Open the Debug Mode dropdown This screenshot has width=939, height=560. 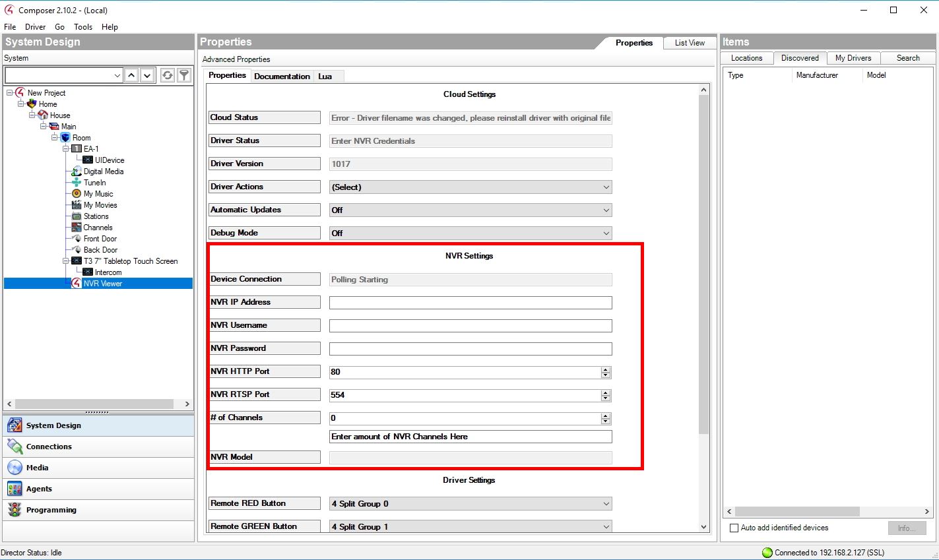[470, 233]
